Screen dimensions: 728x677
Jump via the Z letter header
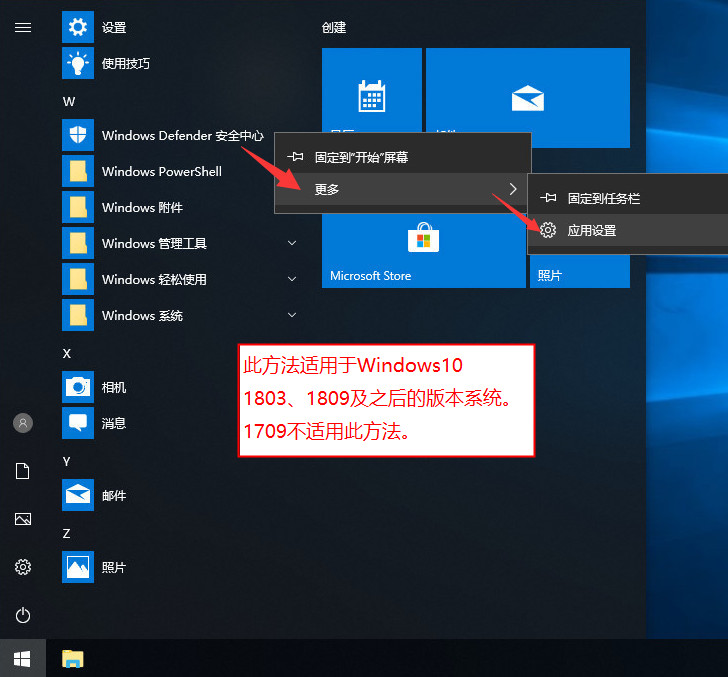pos(66,534)
